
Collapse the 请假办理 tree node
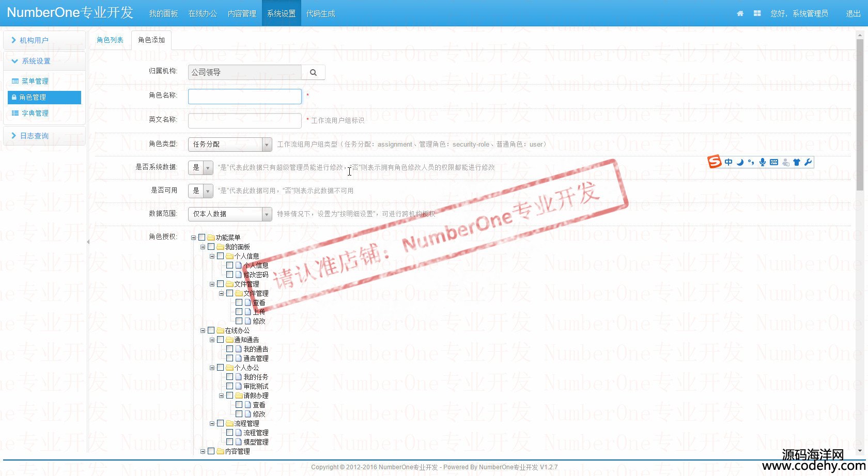point(221,396)
